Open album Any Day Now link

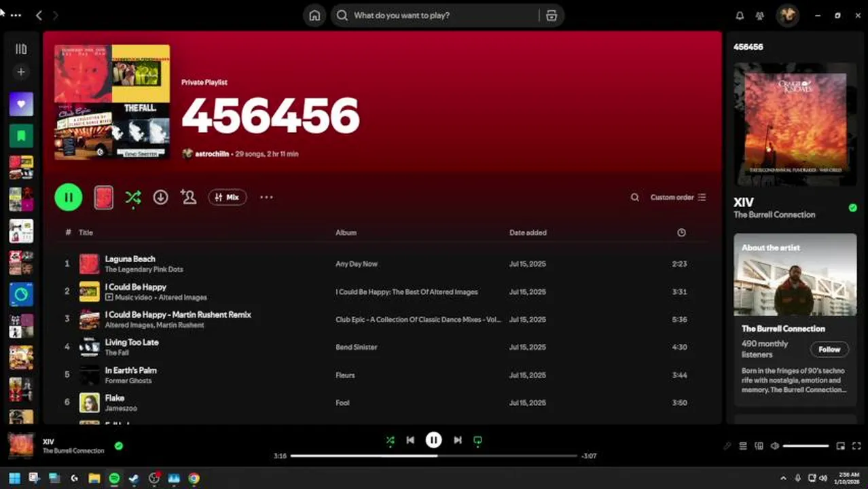tap(356, 264)
